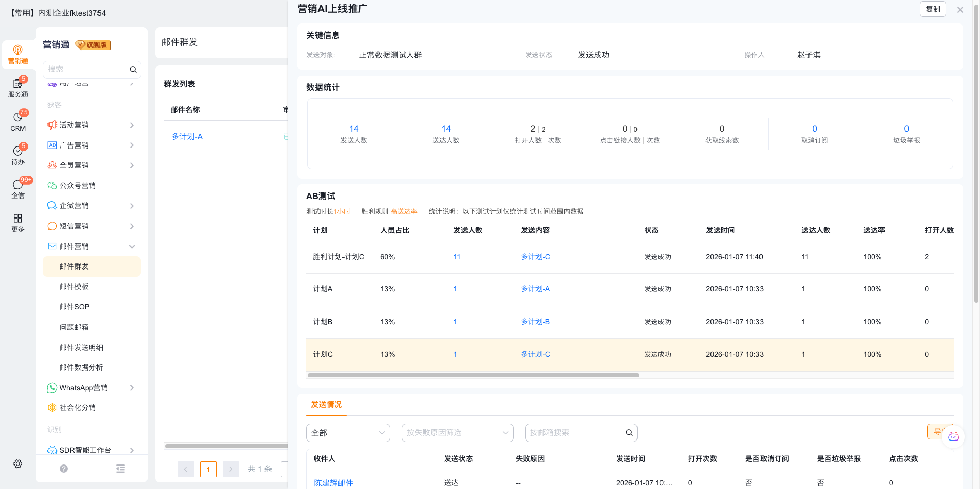Open 服务通 in the left rail
Screen dimensions: 980x489
[x=18, y=88]
